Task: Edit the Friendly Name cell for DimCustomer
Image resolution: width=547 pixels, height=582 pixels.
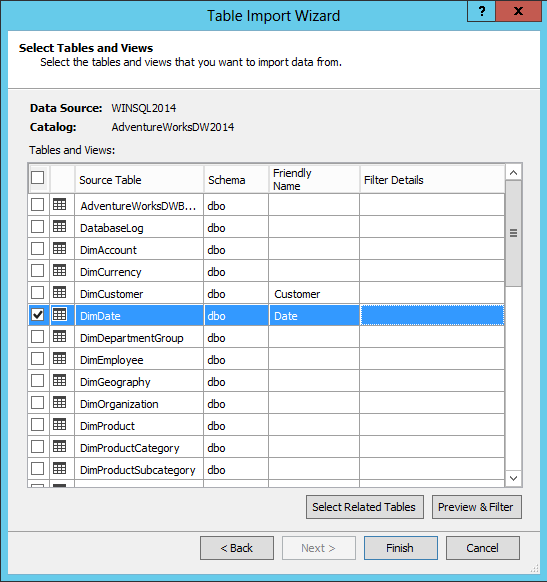Action: click(x=314, y=294)
